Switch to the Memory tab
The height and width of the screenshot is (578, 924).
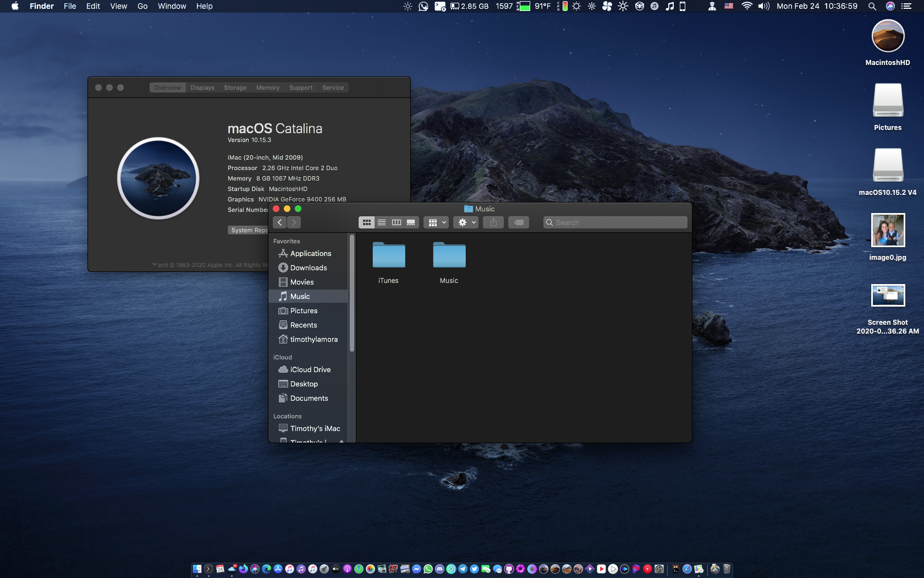click(268, 88)
